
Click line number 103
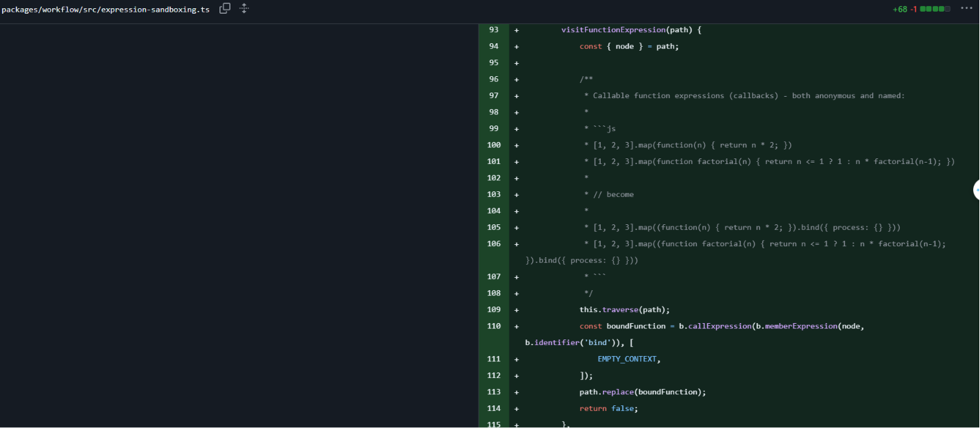494,195
